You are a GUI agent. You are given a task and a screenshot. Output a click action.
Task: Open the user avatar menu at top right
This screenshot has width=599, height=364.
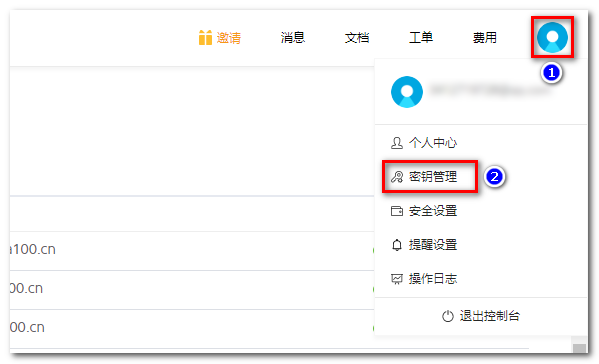pos(552,37)
